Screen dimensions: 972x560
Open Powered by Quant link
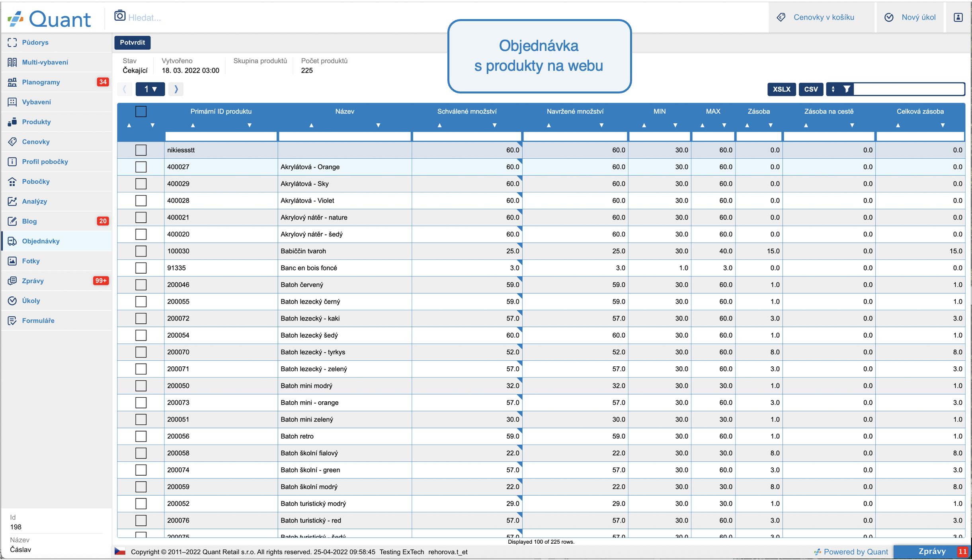click(x=851, y=552)
